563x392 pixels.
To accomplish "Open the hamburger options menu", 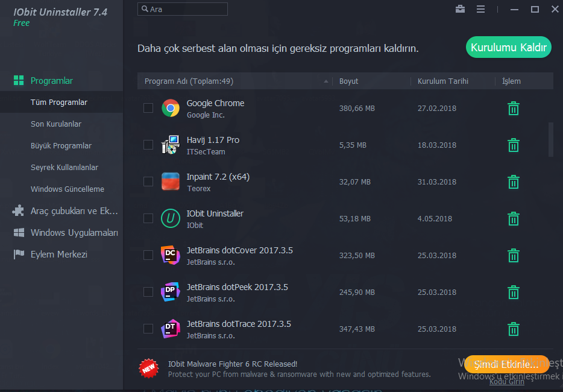I will tap(480, 9).
